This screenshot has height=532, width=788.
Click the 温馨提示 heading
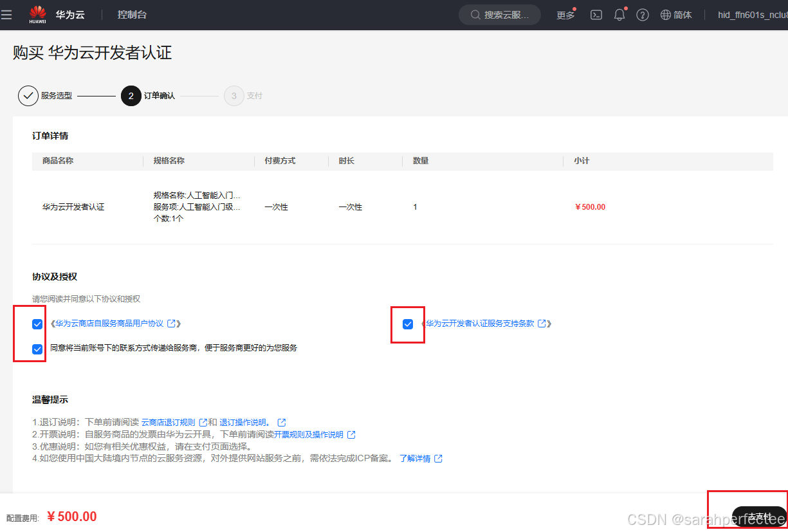(50, 399)
